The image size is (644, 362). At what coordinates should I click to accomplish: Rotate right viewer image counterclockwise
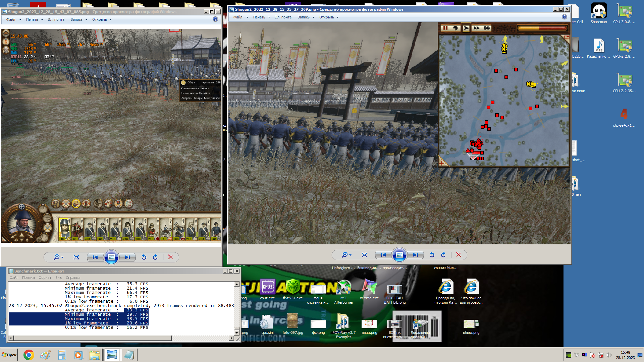432,255
